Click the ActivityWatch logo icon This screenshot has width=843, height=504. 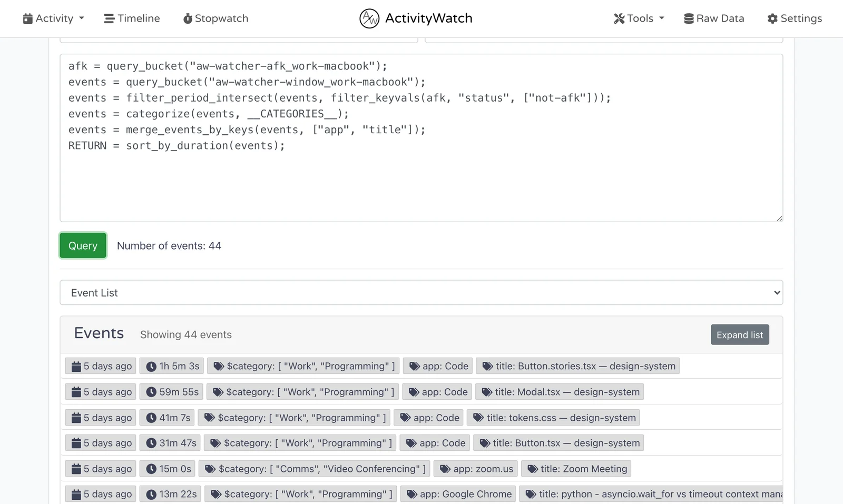[369, 18]
